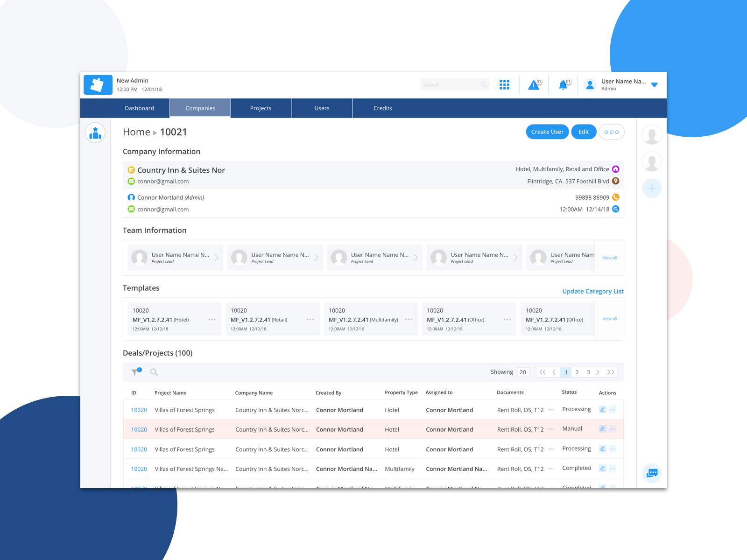
Task: Open options dots on the Hotel template card
Action: tap(212, 320)
